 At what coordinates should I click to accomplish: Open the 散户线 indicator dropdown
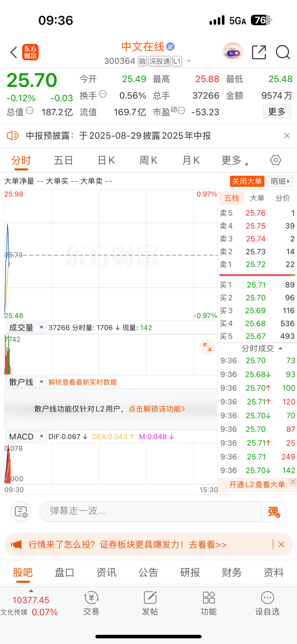coord(26,382)
